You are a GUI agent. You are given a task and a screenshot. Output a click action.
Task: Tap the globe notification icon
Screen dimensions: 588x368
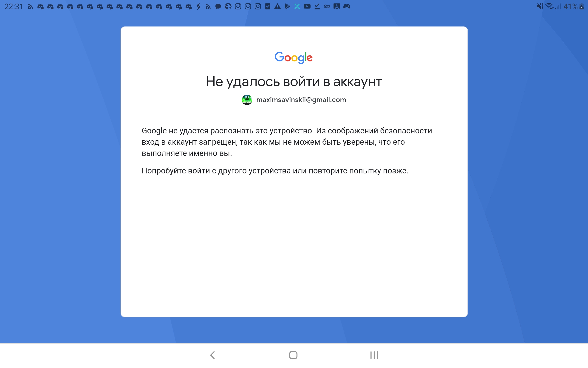click(x=228, y=6)
